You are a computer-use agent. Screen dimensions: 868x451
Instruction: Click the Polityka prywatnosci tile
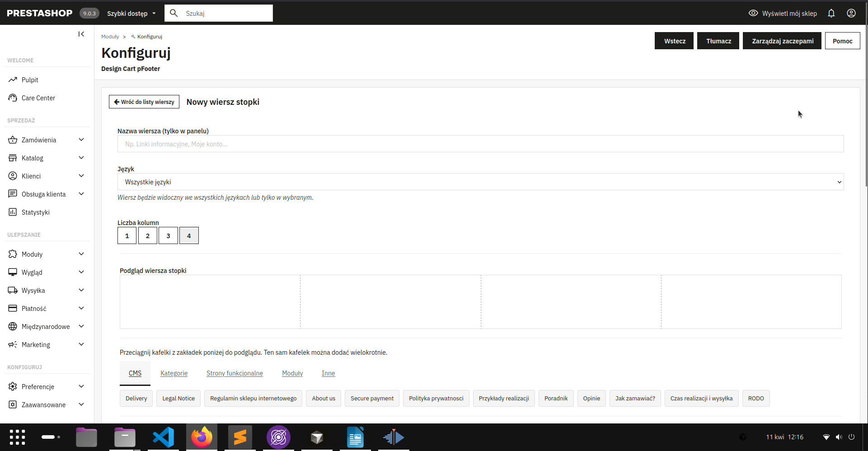(436, 398)
